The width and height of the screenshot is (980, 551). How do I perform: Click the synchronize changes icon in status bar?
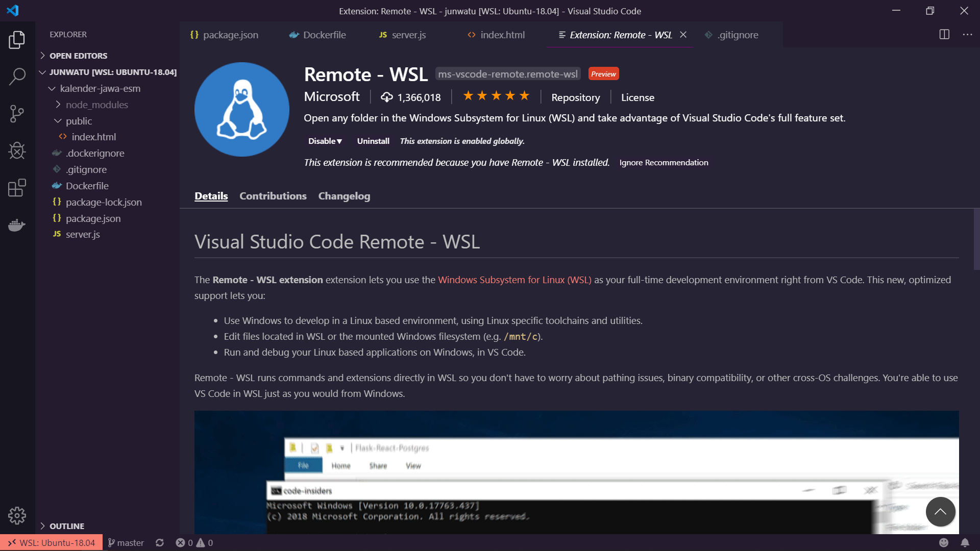160,542
